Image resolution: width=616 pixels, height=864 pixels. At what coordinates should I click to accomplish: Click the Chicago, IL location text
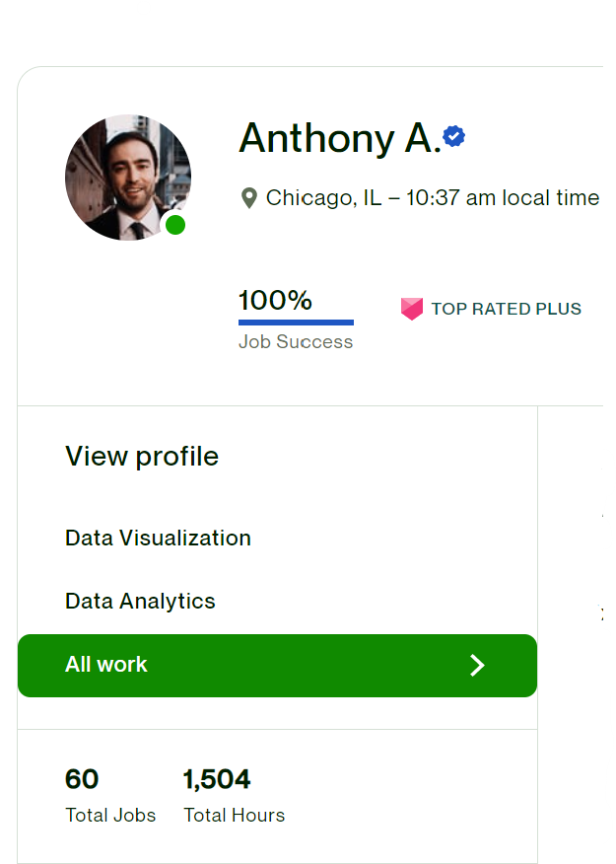coord(323,198)
